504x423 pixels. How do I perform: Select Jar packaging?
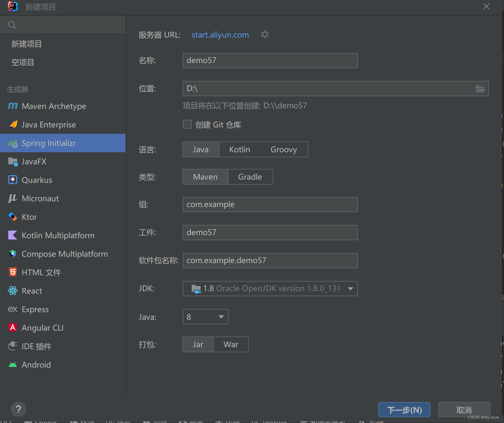tap(198, 344)
